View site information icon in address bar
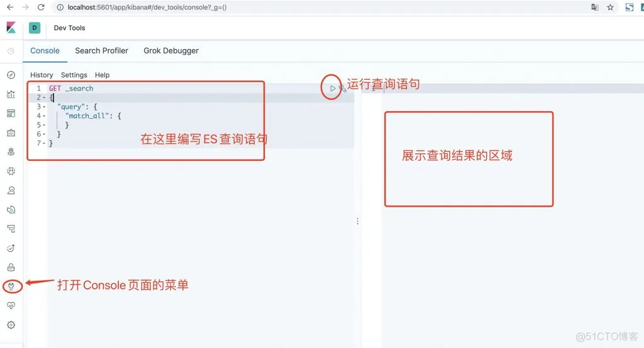The width and height of the screenshot is (644, 348). click(x=60, y=8)
